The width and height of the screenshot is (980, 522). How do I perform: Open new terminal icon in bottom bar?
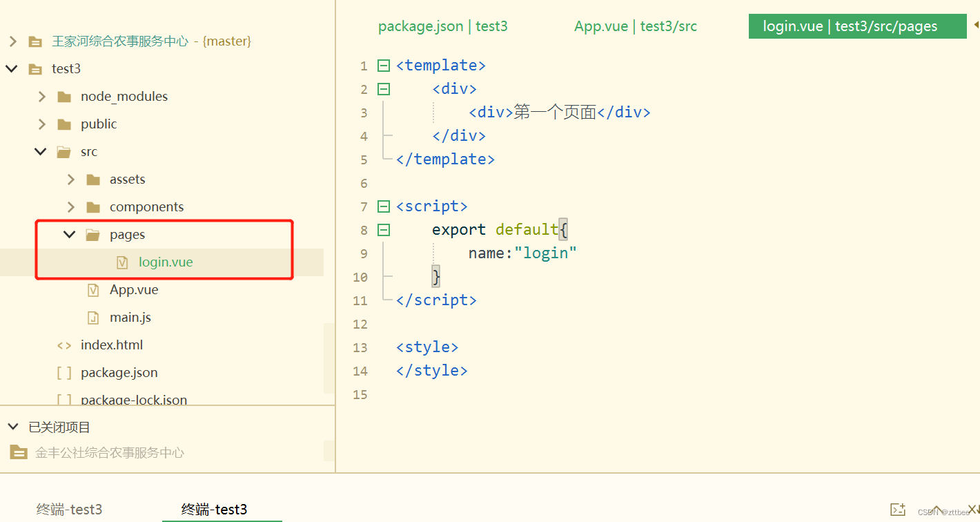(x=898, y=510)
